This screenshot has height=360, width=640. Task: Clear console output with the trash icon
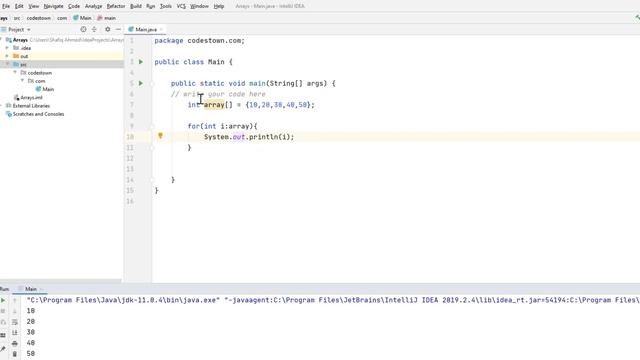[15, 354]
